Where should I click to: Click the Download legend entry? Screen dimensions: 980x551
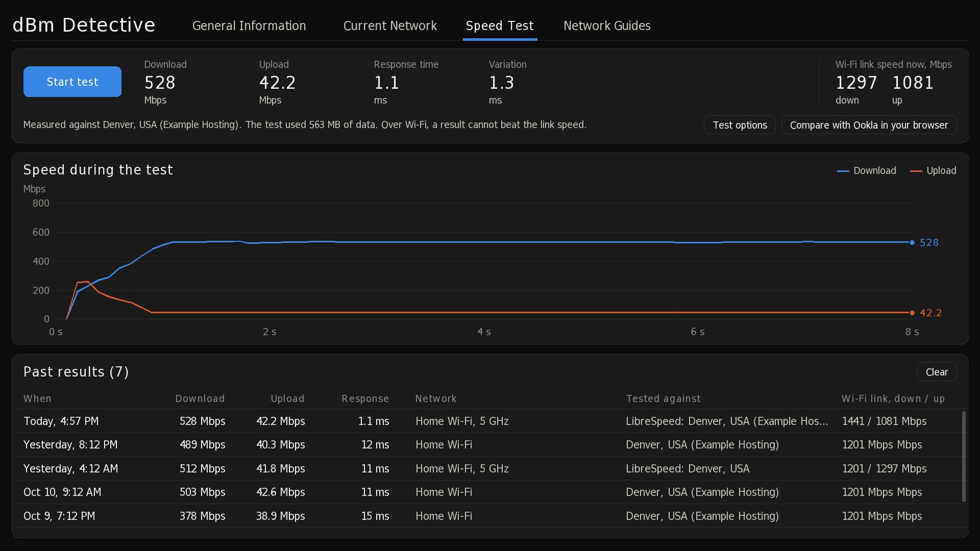pyautogui.click(x=867, y=170)
